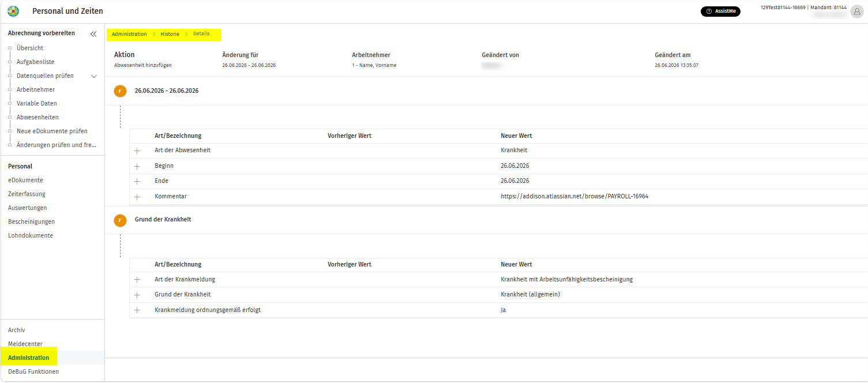
Task: Expand the Krankmeldung ordnungsgemäß erfolgt row
Action: point(137,310)
